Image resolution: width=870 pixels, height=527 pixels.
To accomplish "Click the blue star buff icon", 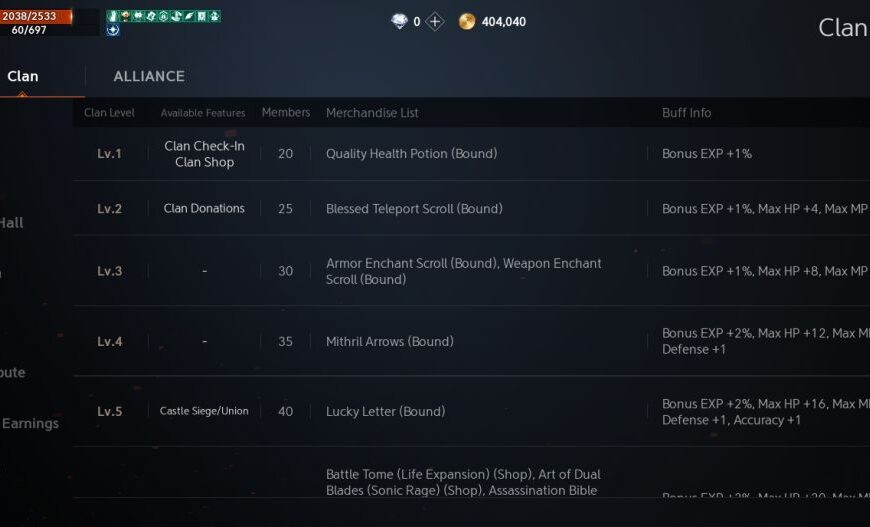I will (113, 30).
